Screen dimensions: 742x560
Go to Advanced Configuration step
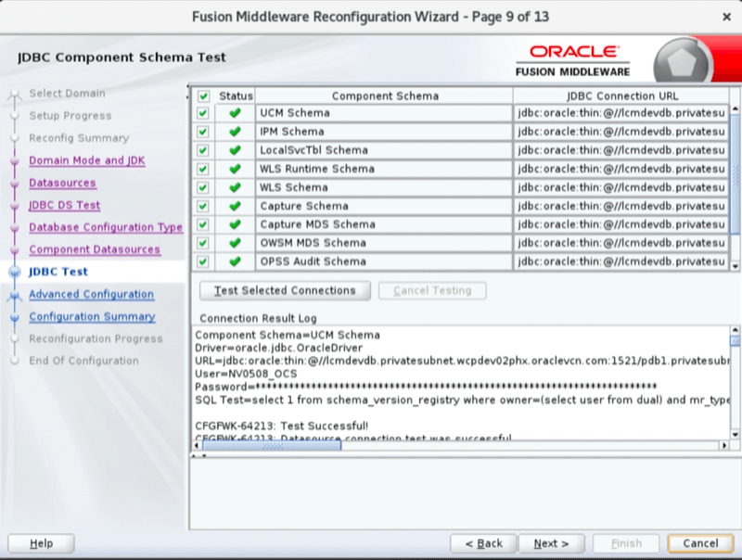click(91, 294)
